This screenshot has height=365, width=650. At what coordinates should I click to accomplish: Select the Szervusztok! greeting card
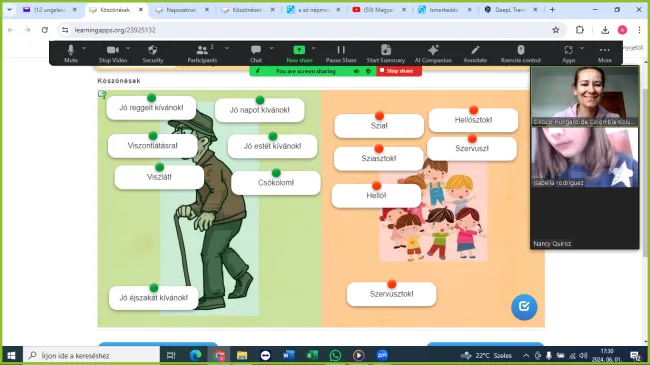click(x=391, y=294)
